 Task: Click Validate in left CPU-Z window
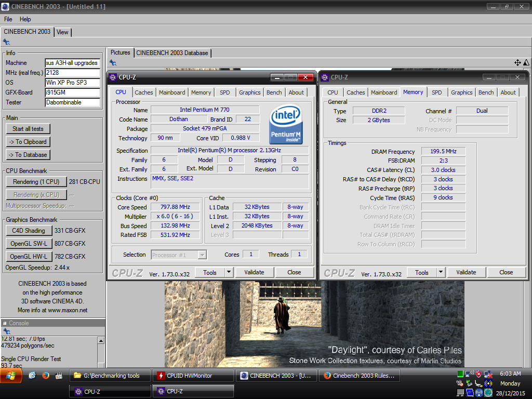(x=254, y=272)
